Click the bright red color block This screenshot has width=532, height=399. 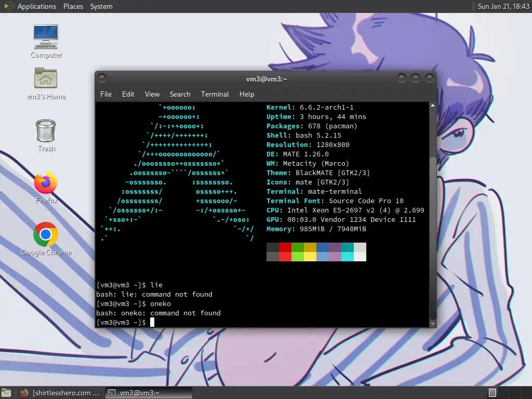pyautogui.click(x=285, y=257)
